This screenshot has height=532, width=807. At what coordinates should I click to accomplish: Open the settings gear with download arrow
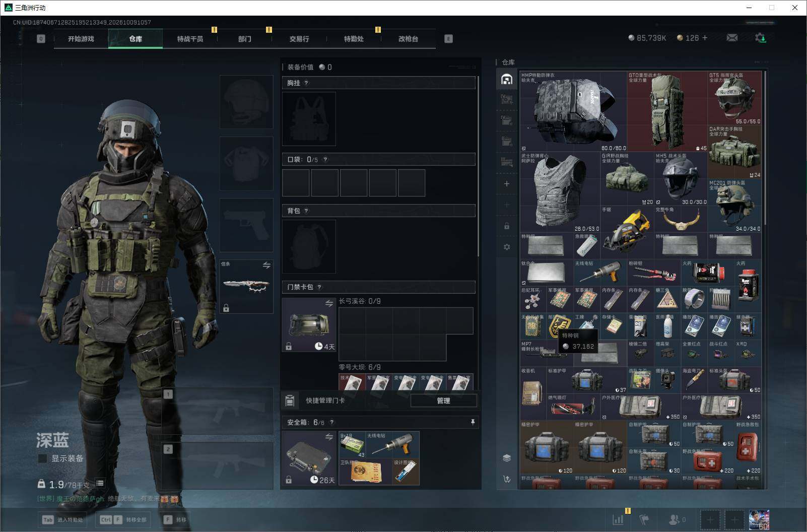(760, 38)
